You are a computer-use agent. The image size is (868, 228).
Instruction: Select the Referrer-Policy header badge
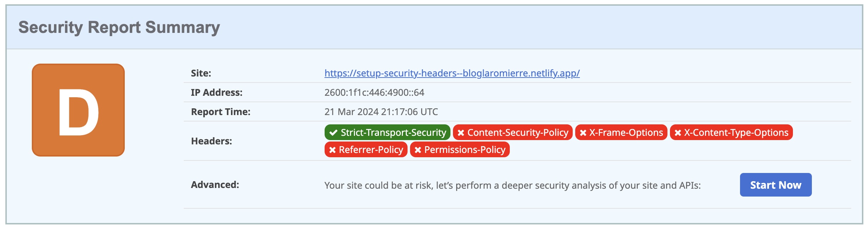(366, 149)
